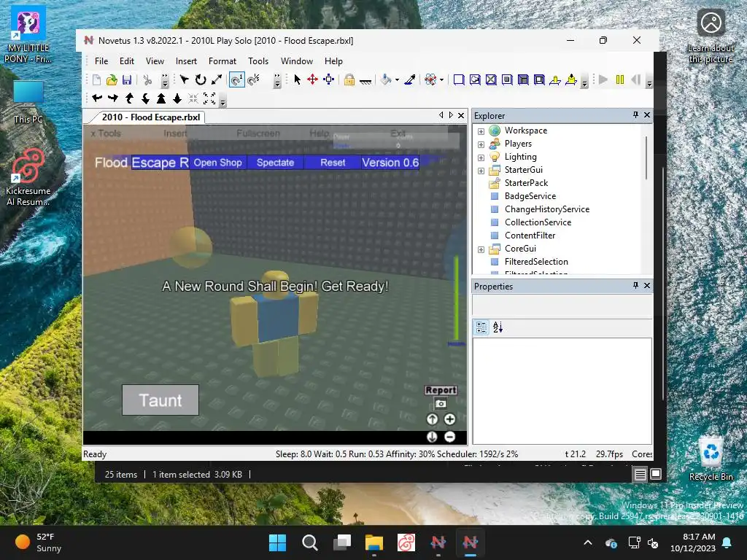Select the eyedropper color picker tool

(x=410, y=79)
